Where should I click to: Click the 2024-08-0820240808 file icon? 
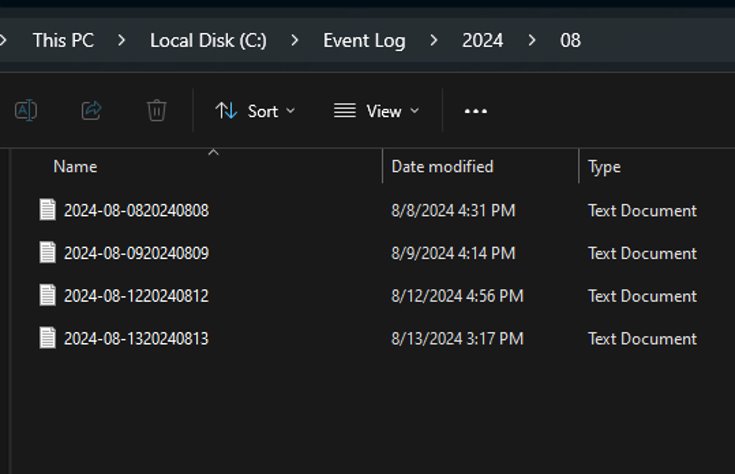47,210
